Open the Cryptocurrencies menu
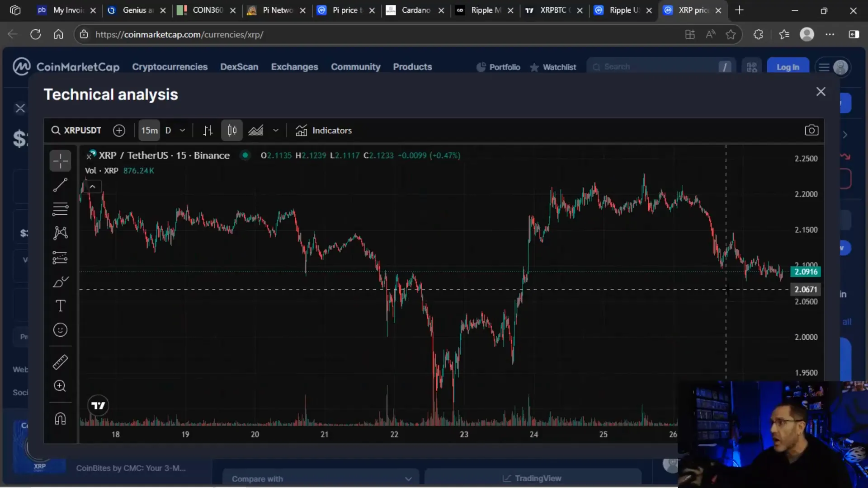The image size is (868, 488). click(x=170, y=67)
